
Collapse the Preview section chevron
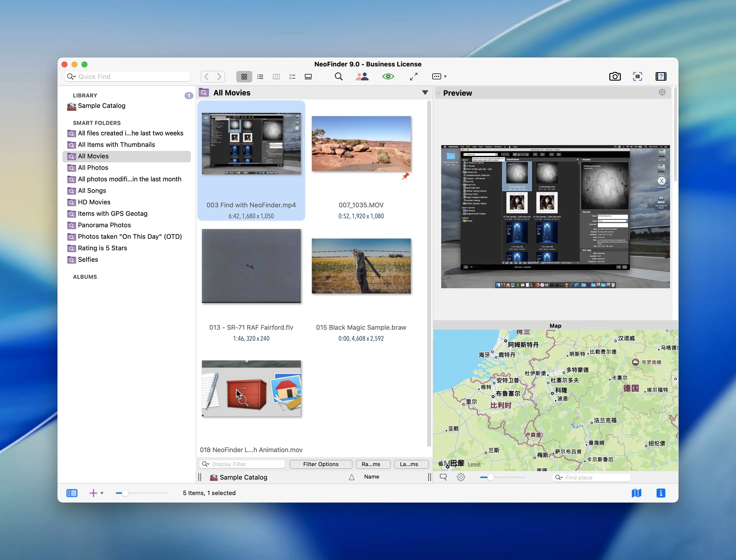click(438, 93)
